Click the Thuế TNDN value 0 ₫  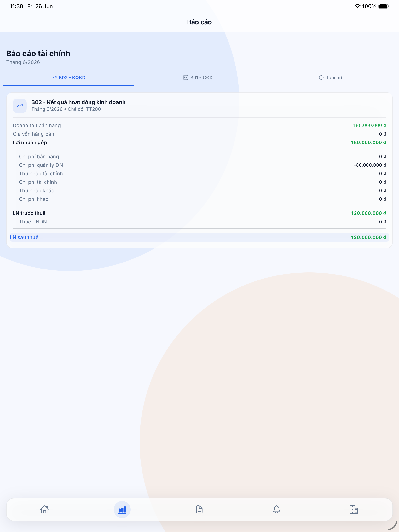click(x=382, y=222)
